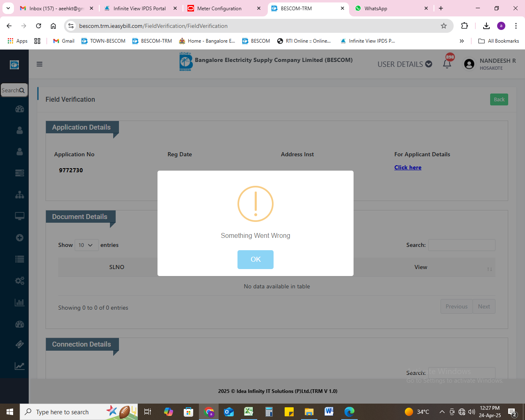The width and height of the screenshot is (525, 420).
Task: Open the Windows Start menu
Action: tap(10, 412)
